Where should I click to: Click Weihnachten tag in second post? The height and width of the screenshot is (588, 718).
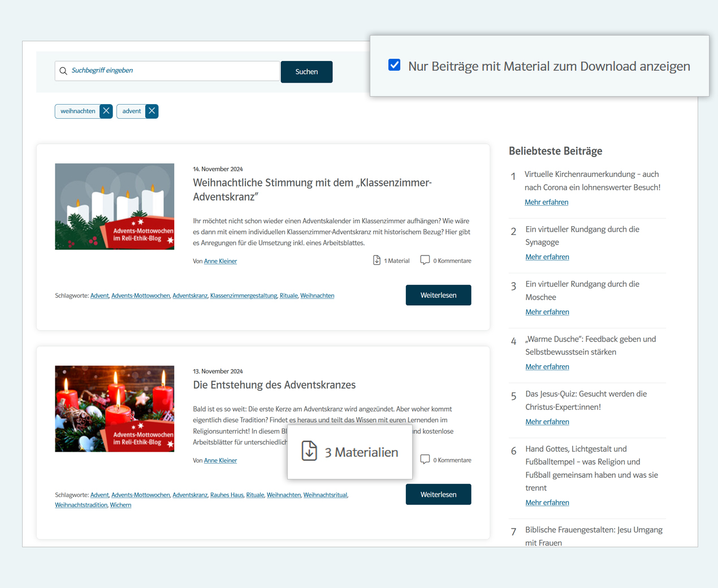pyautogui.click(x=284, y=495)
